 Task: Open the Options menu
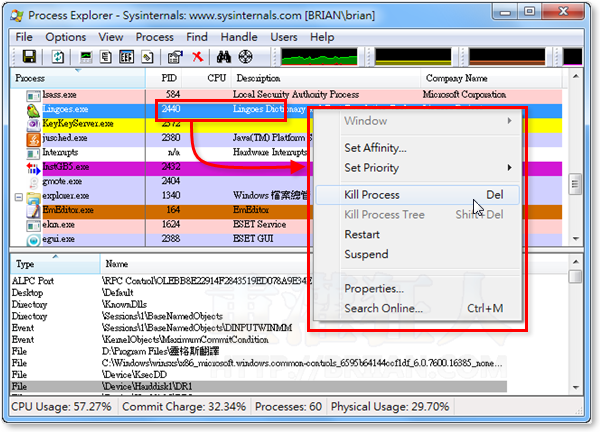point(65,37)
